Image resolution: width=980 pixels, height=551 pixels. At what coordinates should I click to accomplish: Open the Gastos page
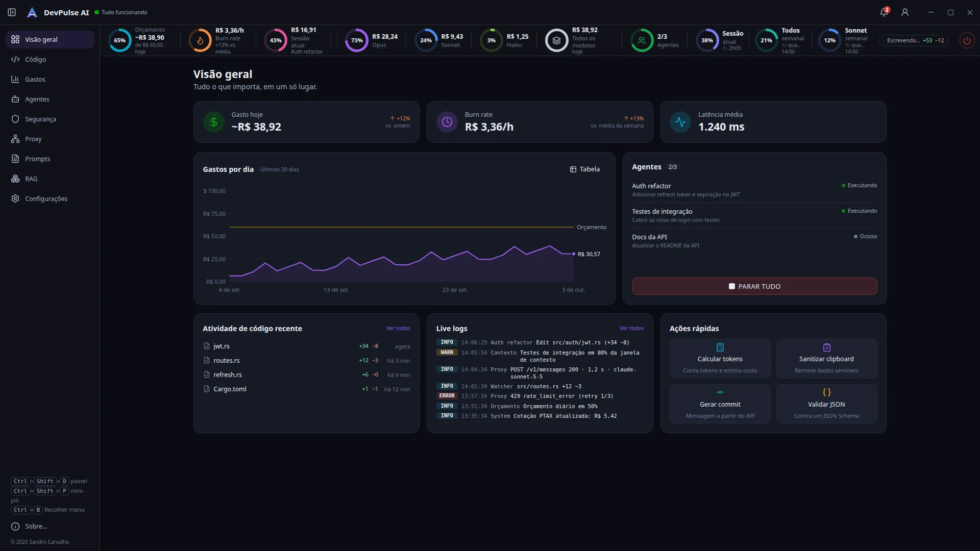50,80
